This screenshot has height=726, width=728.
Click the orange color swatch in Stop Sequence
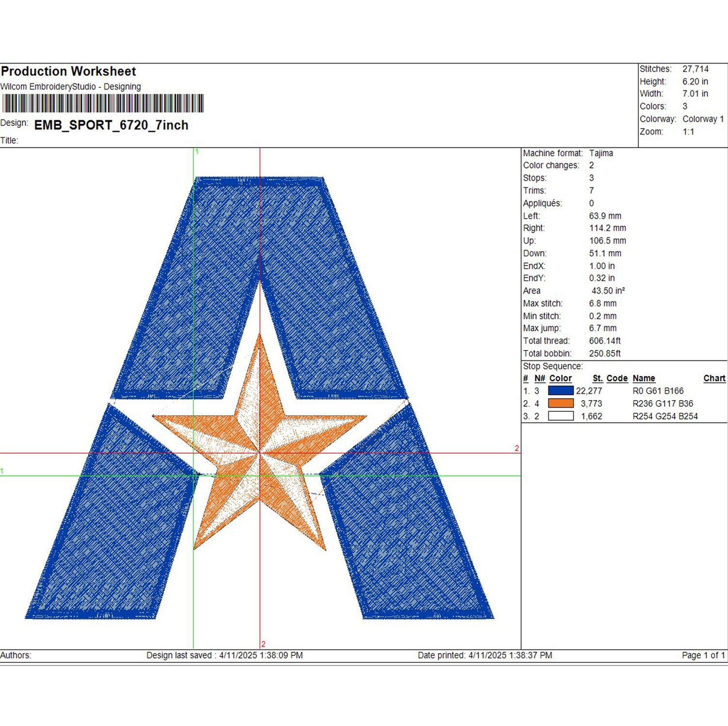coord(561,403)
